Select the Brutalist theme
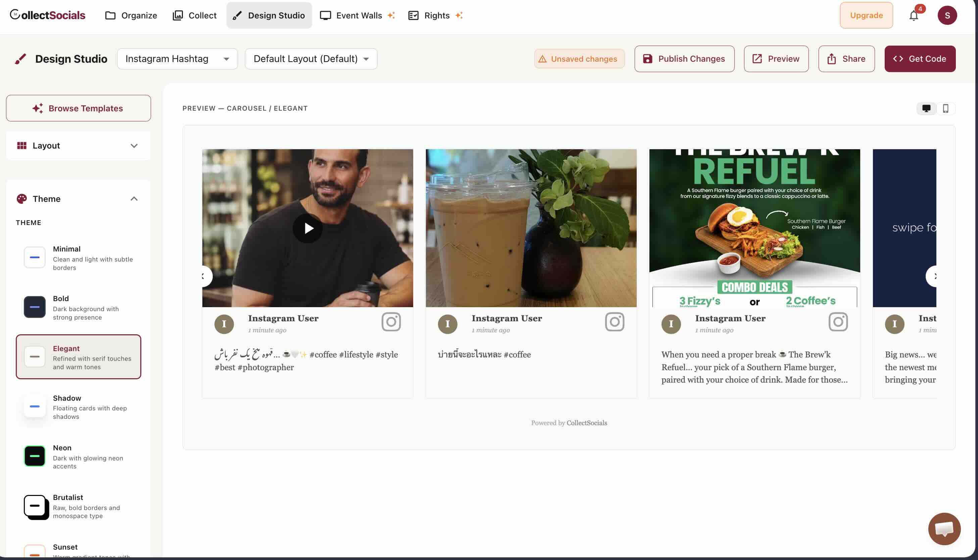 [79, 506]
